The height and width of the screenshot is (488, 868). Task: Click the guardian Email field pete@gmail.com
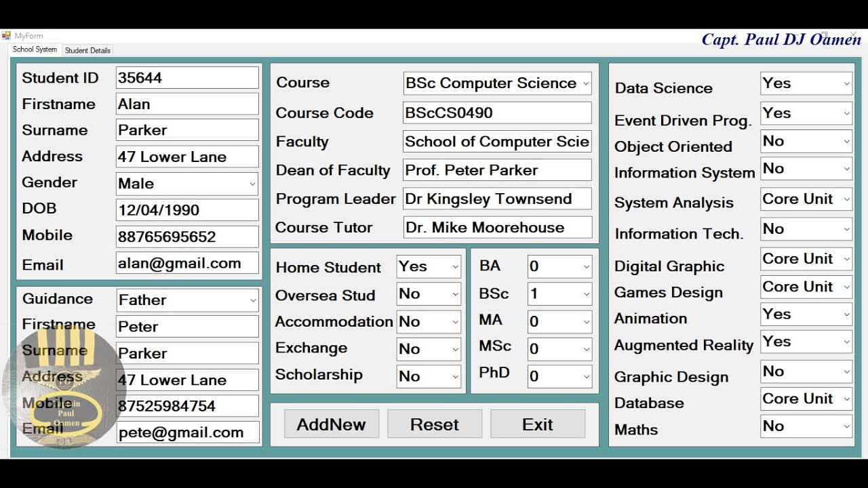tap(187, 432)
